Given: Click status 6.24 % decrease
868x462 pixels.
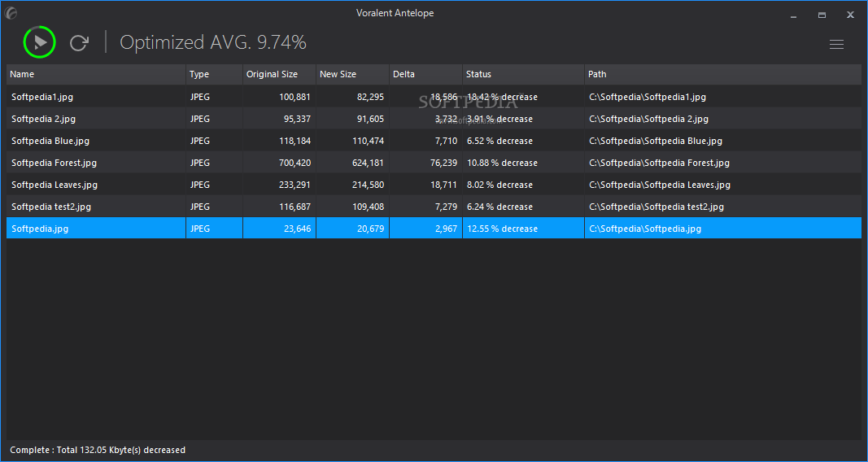Looking at the screenshot, I should tap(499, 207).
